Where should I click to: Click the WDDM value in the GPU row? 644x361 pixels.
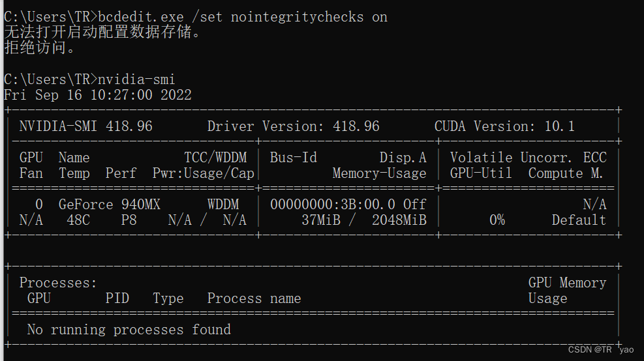(x=223, y=205)
